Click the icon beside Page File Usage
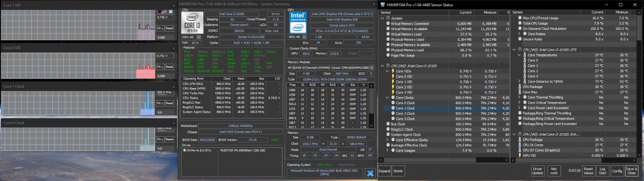This screenshot has height=181, width=644. pyautogui.click(x=387, y=55)
